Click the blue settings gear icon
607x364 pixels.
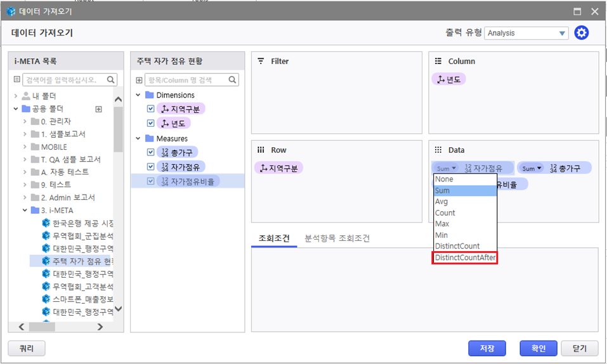point(582,33)
